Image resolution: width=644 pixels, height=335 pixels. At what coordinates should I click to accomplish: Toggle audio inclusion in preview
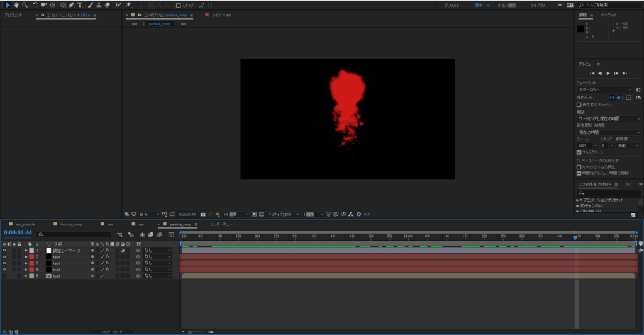point(620,98)
